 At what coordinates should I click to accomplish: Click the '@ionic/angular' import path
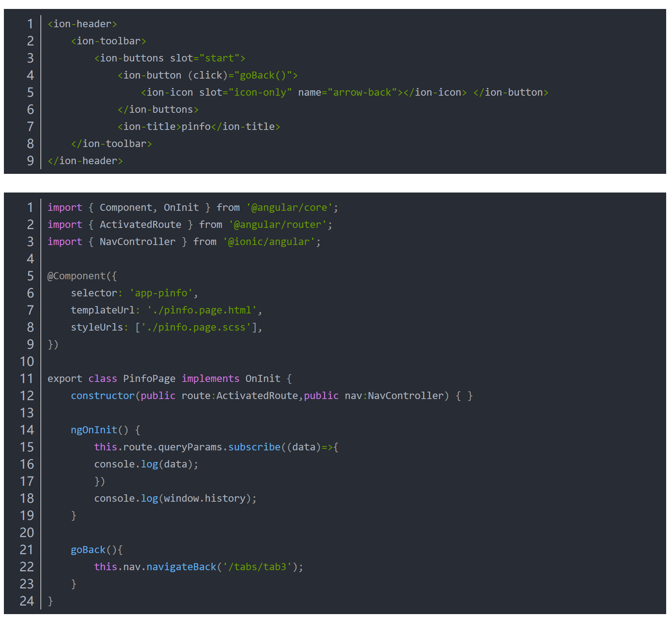(269, 242)
